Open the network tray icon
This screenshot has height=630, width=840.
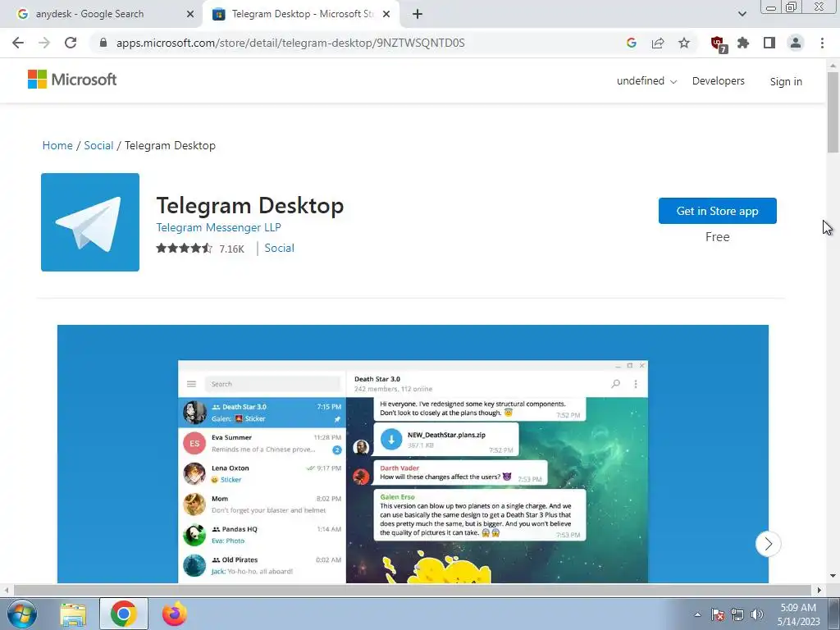point(737,614)
